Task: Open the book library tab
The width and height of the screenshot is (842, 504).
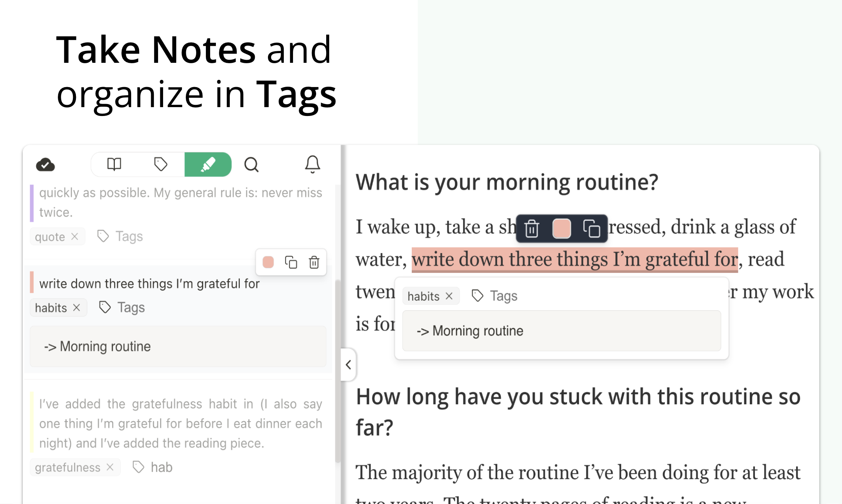Action: (x=114, y=165)
